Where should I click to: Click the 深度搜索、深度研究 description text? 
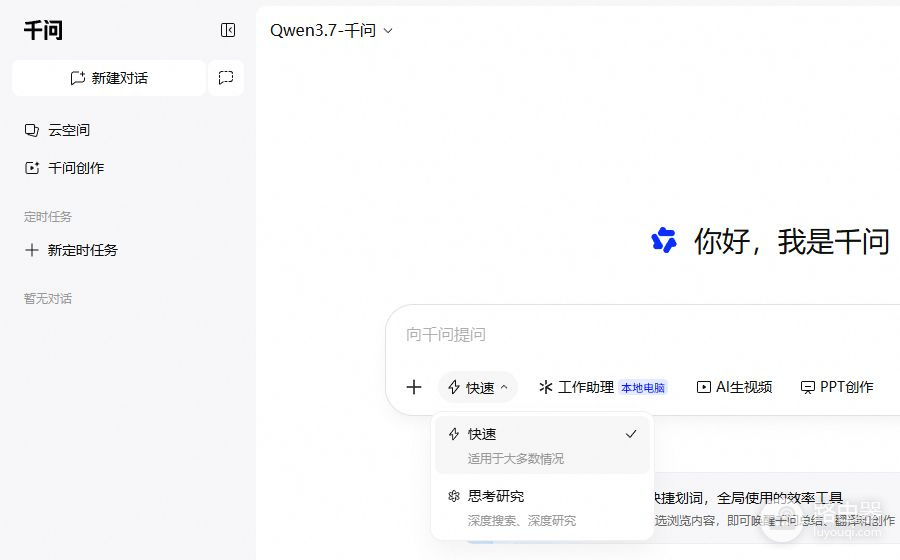click(x=522, y=520)
